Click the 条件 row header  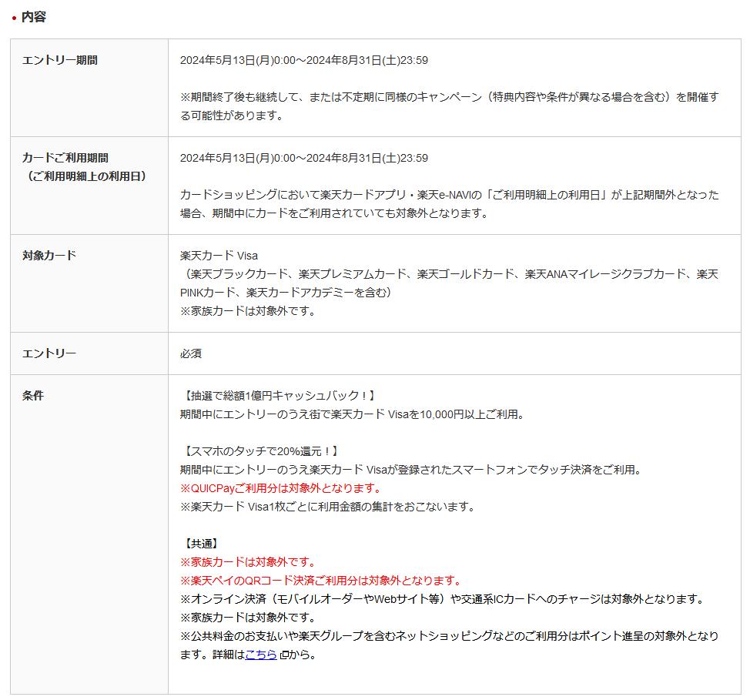click(x=33, y=396)
